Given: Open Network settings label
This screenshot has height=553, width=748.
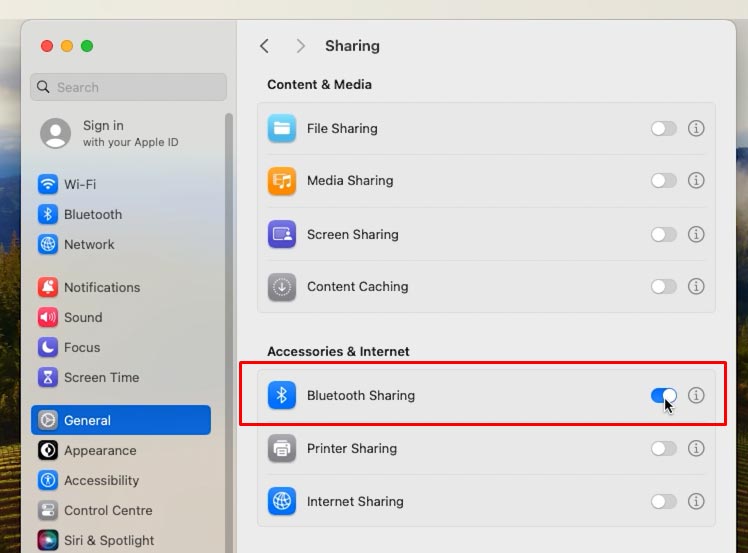Looking at the screenshot, I should 89,244.
